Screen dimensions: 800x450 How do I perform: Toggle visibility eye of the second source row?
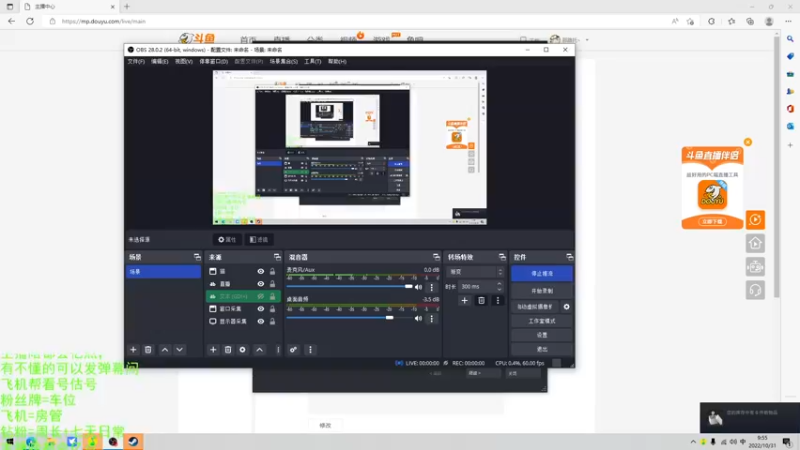261,284
